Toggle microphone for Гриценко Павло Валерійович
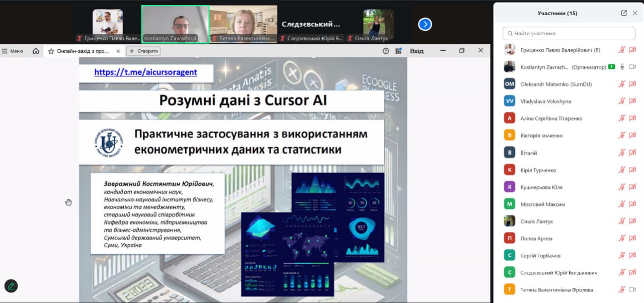644x303 pixels. point(622,50)
